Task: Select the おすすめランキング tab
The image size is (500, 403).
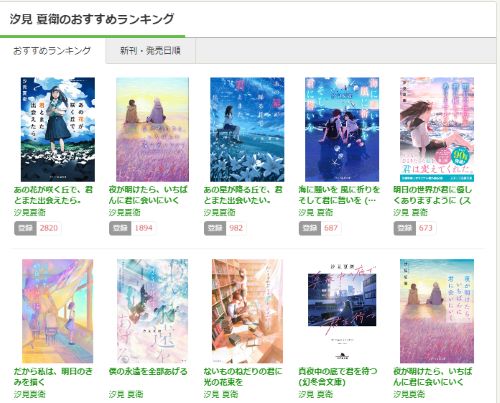Action: coord(52,51)
